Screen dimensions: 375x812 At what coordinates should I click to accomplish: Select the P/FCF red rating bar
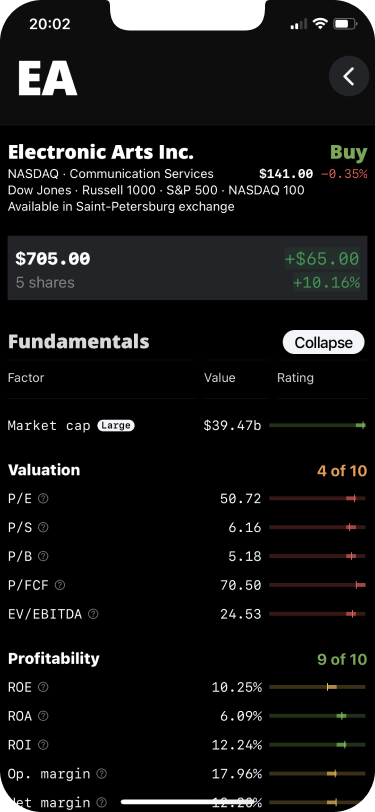pos(318,585)
